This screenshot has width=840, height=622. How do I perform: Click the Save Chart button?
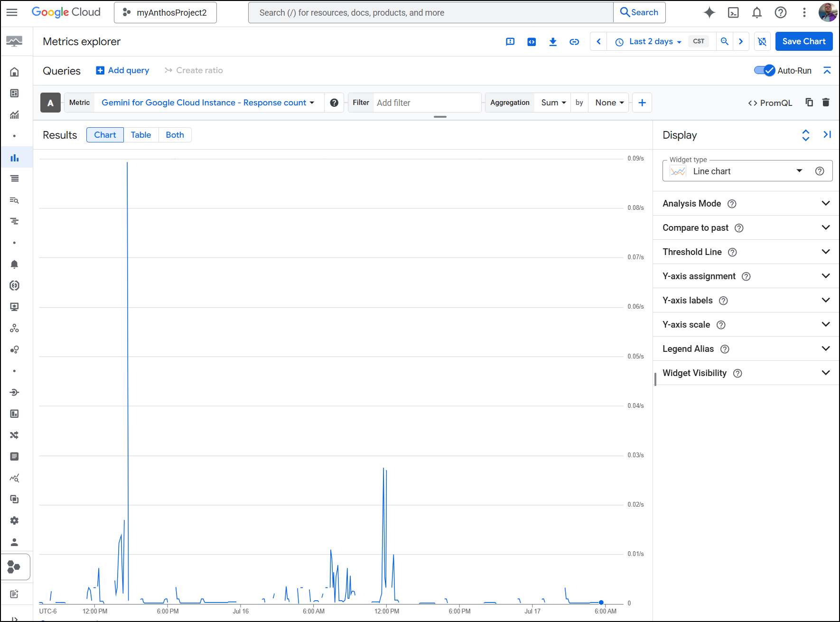(803, 42)
